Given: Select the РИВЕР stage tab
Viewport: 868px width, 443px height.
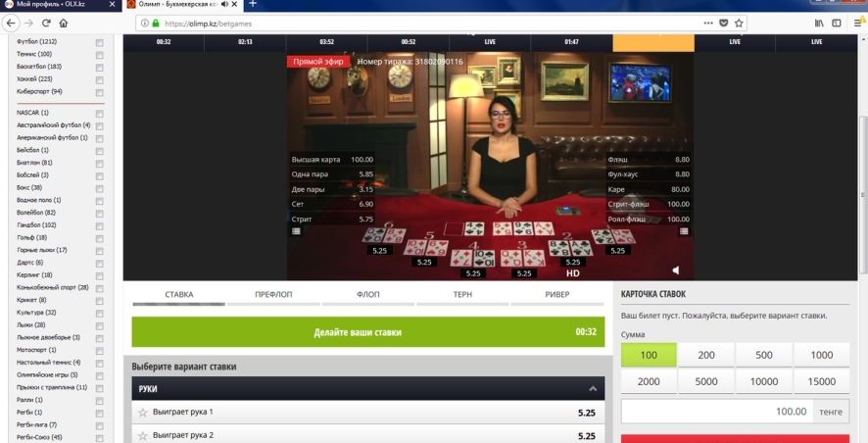Looking at the screenshot, I should pyautogui.click(x=557, y=295).
